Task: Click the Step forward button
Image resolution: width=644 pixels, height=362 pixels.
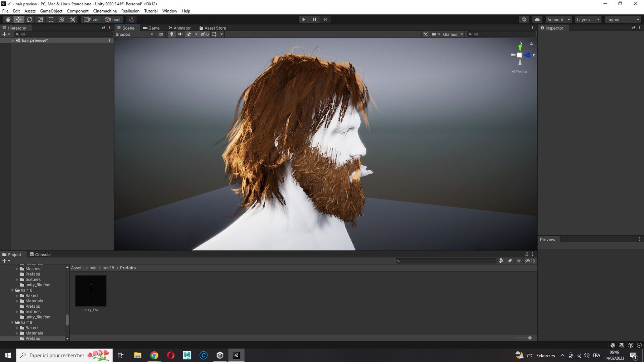Action: (x=325, y=20)
